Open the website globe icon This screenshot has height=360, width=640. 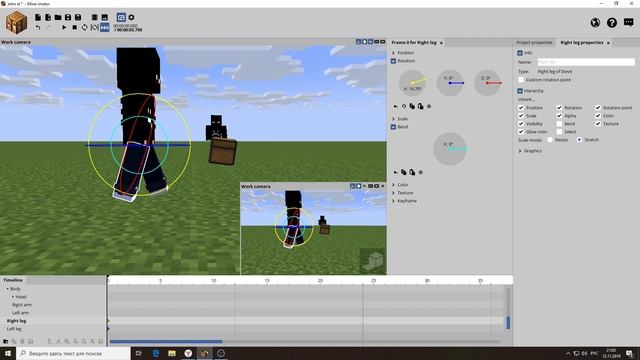point(595,22)
